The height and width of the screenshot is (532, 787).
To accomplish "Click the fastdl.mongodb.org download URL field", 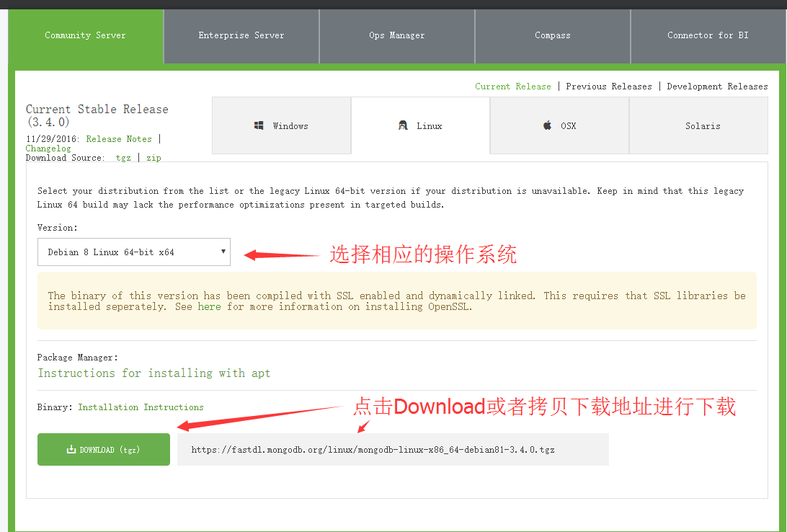I will point(393,450).
